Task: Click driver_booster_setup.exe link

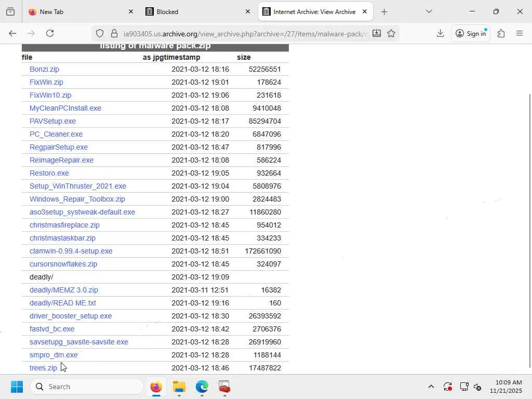Action: coord(71,316)
